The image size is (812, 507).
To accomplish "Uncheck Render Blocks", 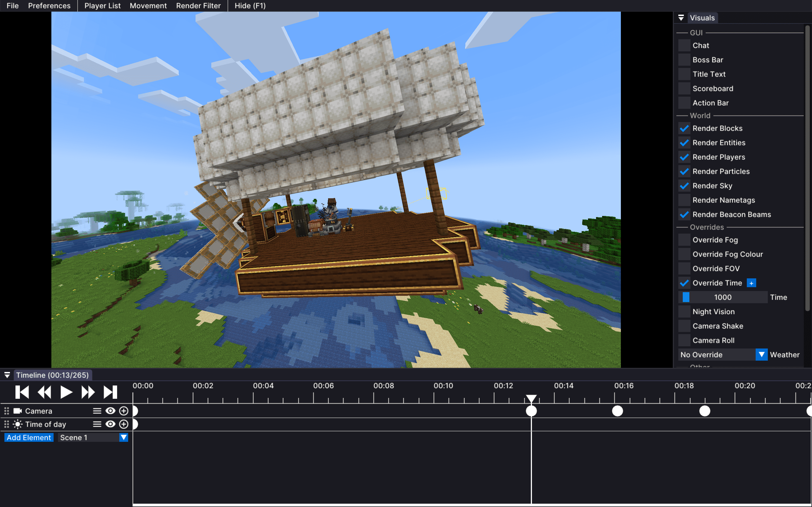I will coord(684,128).
